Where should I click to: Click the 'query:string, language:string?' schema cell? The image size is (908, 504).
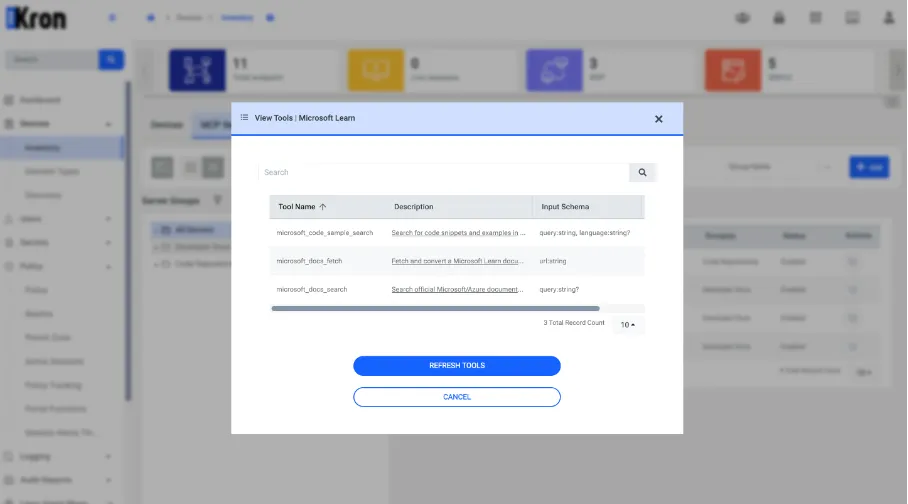click(585, 233)
